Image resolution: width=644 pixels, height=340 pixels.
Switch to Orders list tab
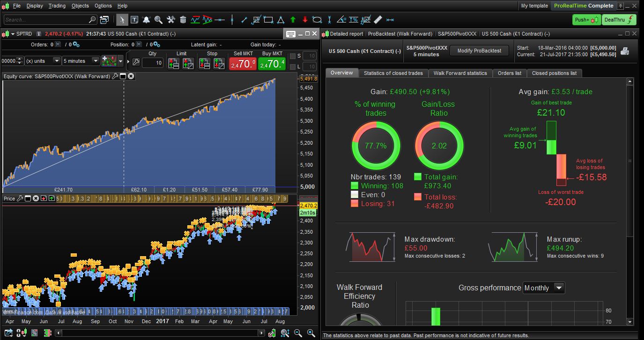pos(510,73)
